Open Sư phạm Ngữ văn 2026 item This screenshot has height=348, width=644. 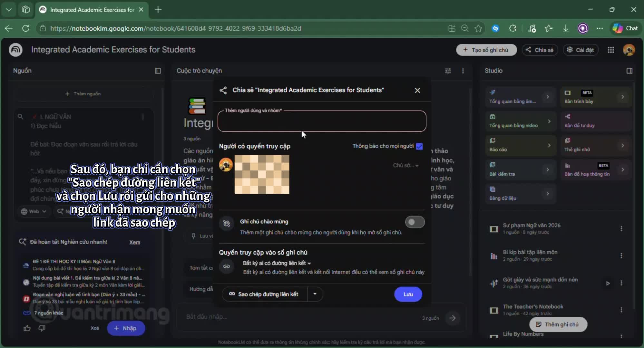532,228
